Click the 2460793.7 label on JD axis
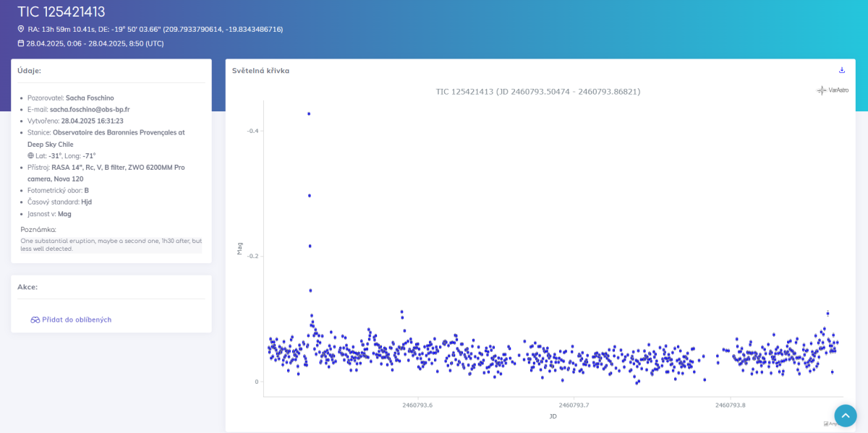 574,405
